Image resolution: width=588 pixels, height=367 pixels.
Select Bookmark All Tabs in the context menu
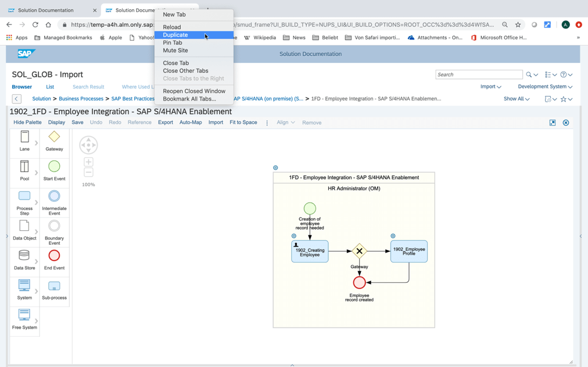194,99
